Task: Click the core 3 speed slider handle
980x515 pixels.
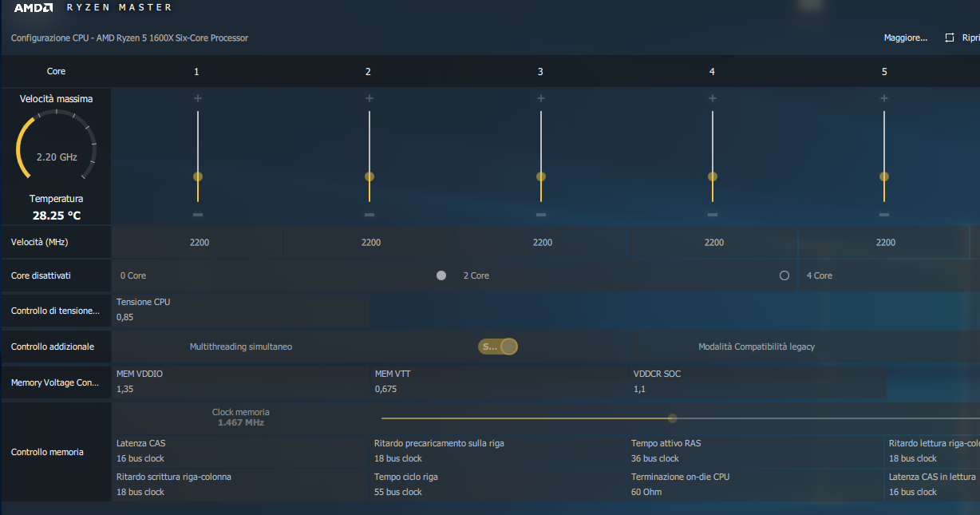Action: (x=541, y=176)
